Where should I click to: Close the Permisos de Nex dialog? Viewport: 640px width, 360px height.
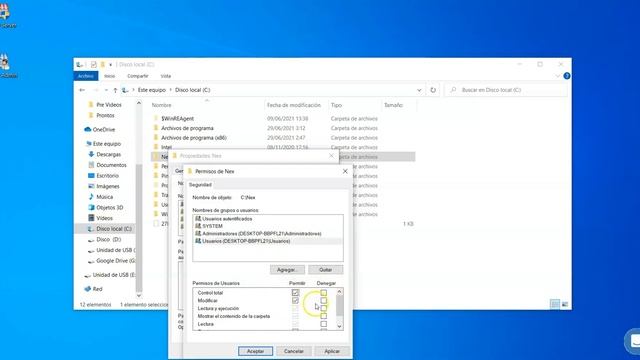(x=345, y=171)
